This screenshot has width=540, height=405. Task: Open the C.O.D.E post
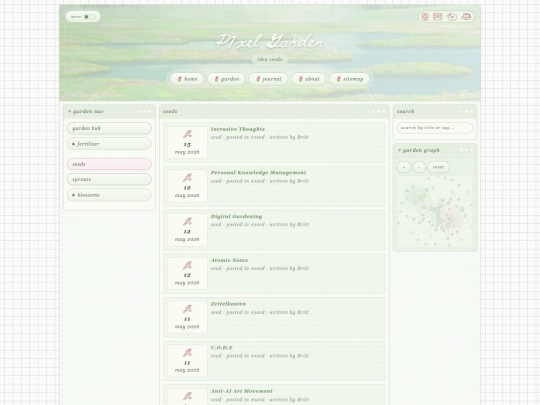point(222,348)
